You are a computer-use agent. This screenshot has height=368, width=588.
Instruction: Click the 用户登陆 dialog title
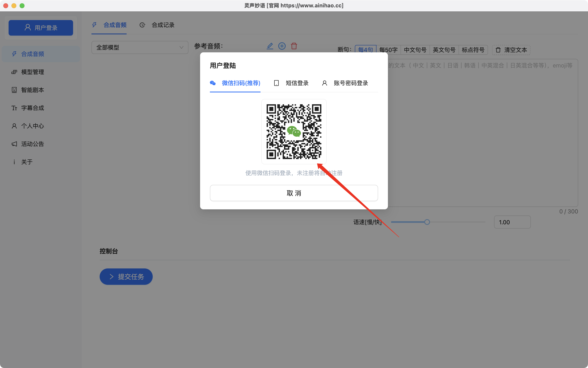[x=223, y=65]
